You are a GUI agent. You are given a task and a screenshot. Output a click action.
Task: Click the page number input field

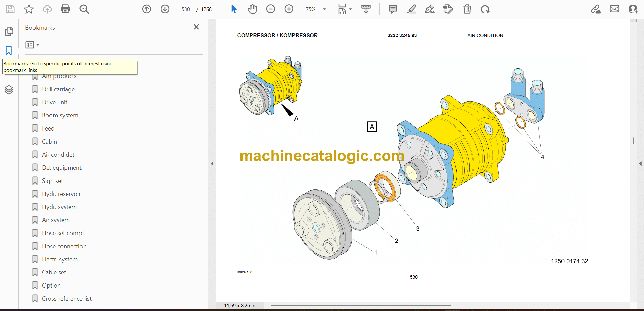tap(186, 9)
